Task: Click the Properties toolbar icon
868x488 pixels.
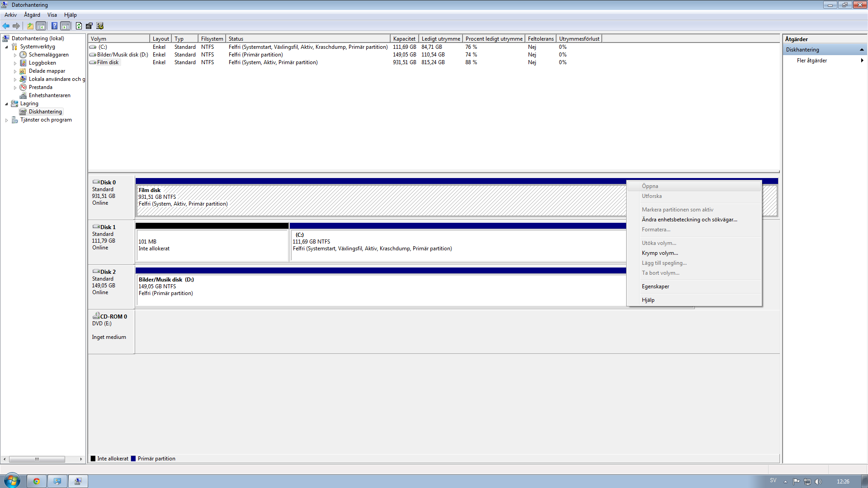Action: 89,26
